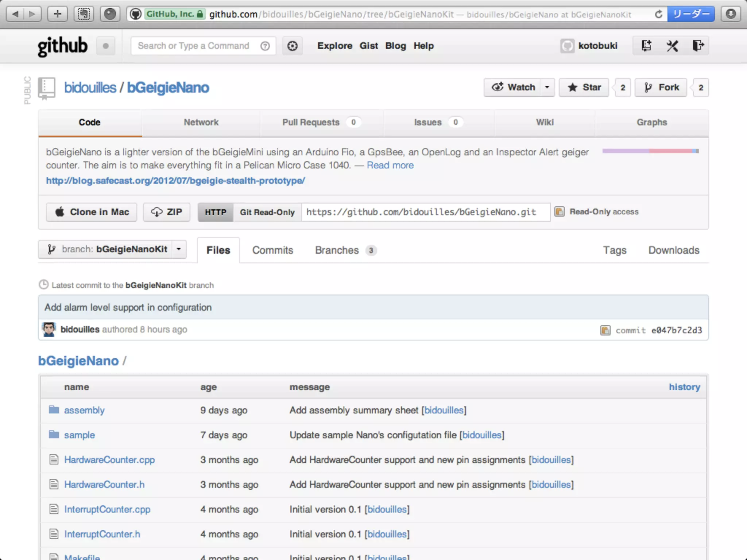This screenshot has width=747, height=560.
Task: Expand the Watch dropdown arrow
Action: (547, 87)
